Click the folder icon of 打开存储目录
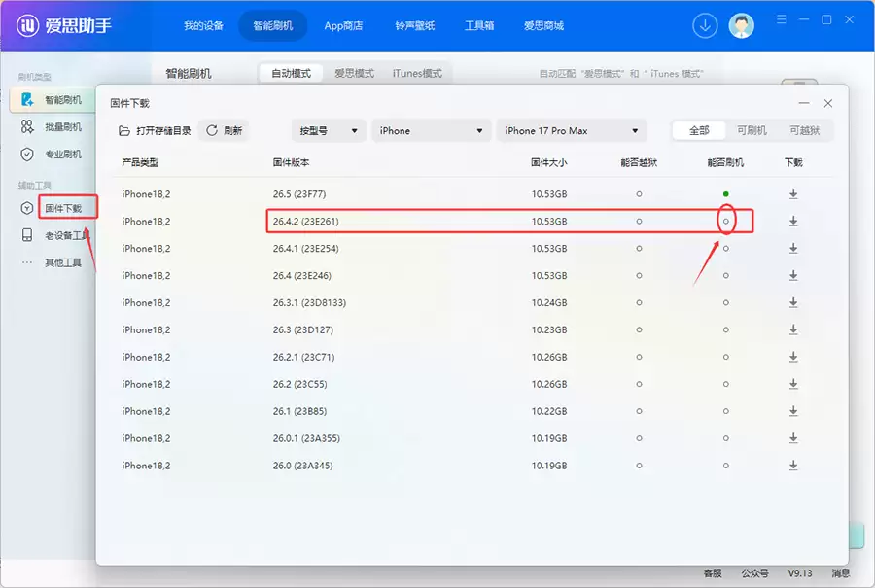The width and height of the screenshot is (875, 588). click(x=123, y=131)
